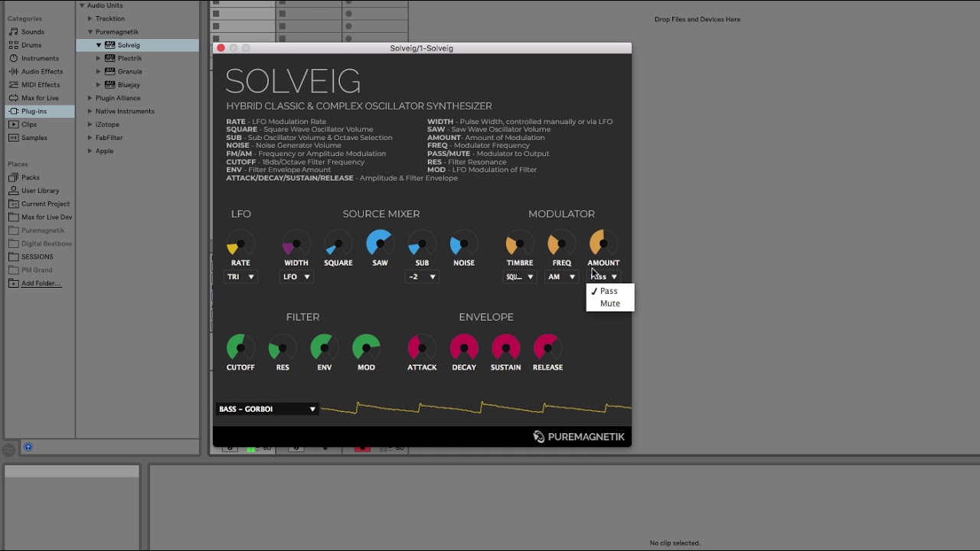Click the NOISE knob
This screenshot has height=551, width=980.
tap(464, 243)
